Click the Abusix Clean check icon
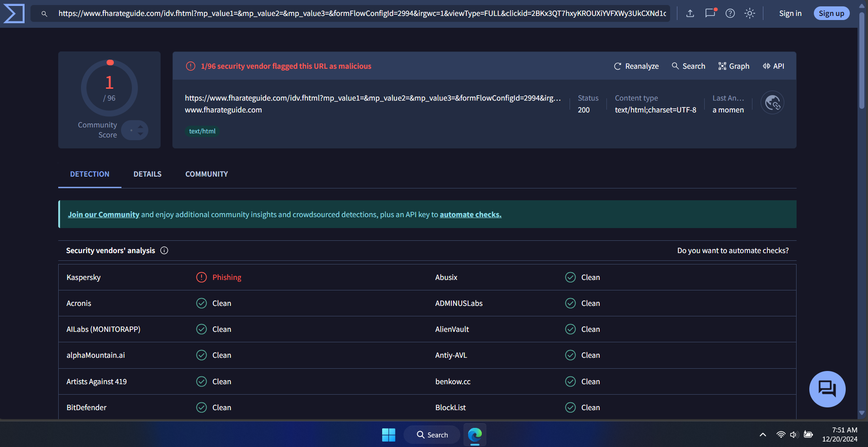Screen dimensions: 868x447 coord(570,277)
